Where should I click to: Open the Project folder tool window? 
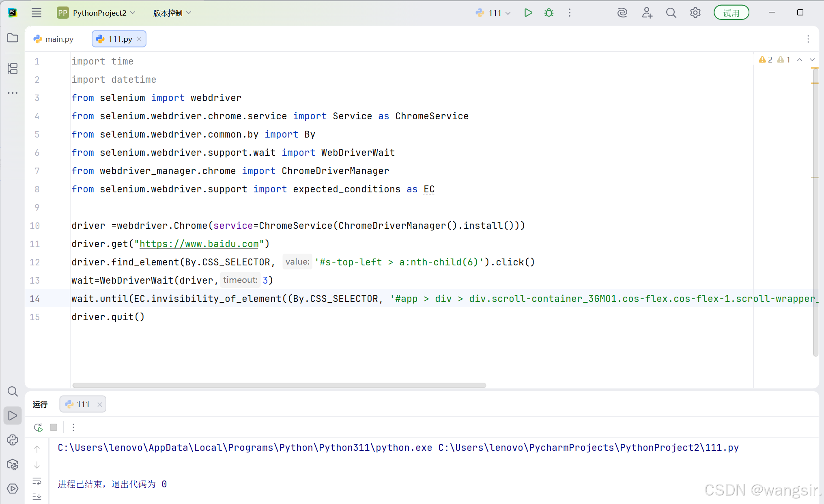(13, 38)
